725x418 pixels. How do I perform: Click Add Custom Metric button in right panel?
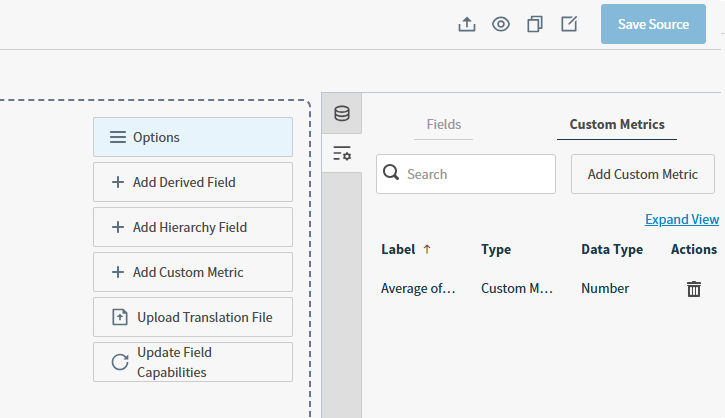point(643,174)
